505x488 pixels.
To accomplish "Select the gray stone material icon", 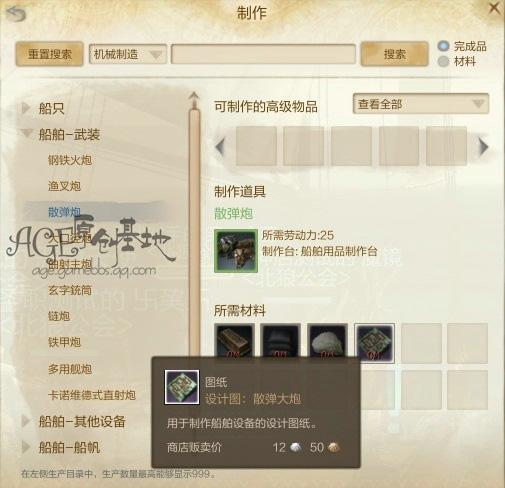I will 327,341.
